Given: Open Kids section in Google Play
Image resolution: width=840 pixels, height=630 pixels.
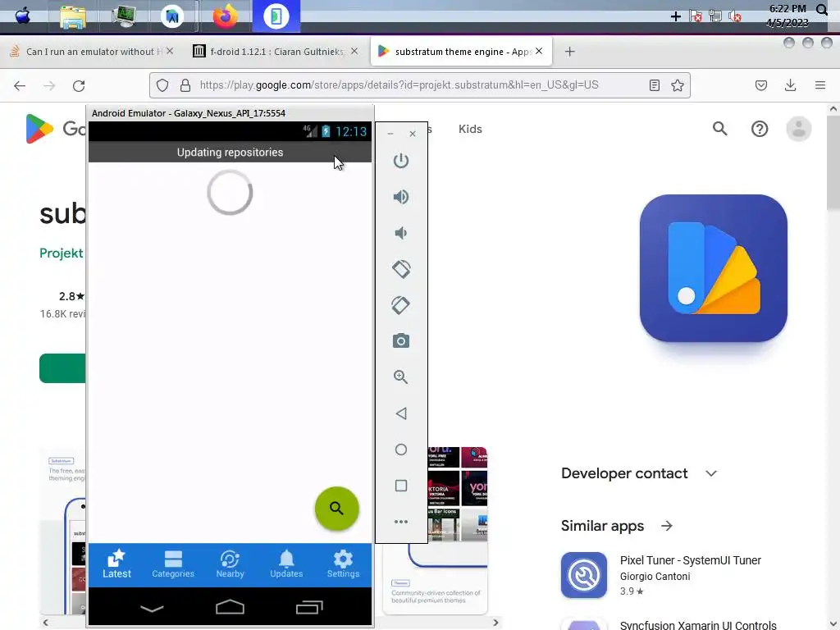Looking at the screenshot, I should (x=470, y=129).
